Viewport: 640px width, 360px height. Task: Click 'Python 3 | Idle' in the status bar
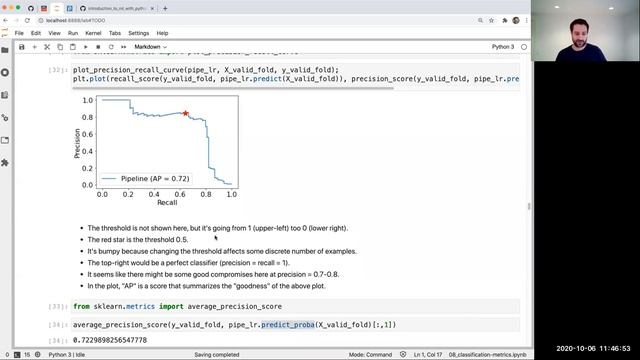pos(67,355)
